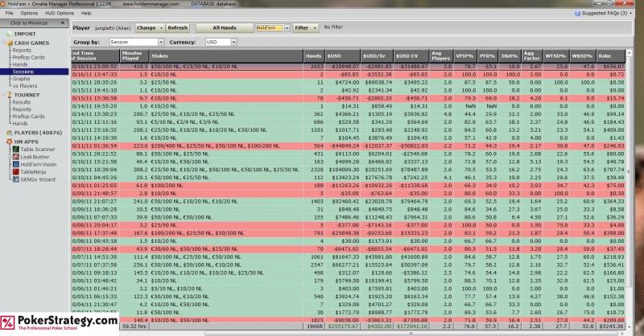Viewport: 644px width, 336px height.
Task: Sort by WTSD% column header
Action: click(556, 55)
